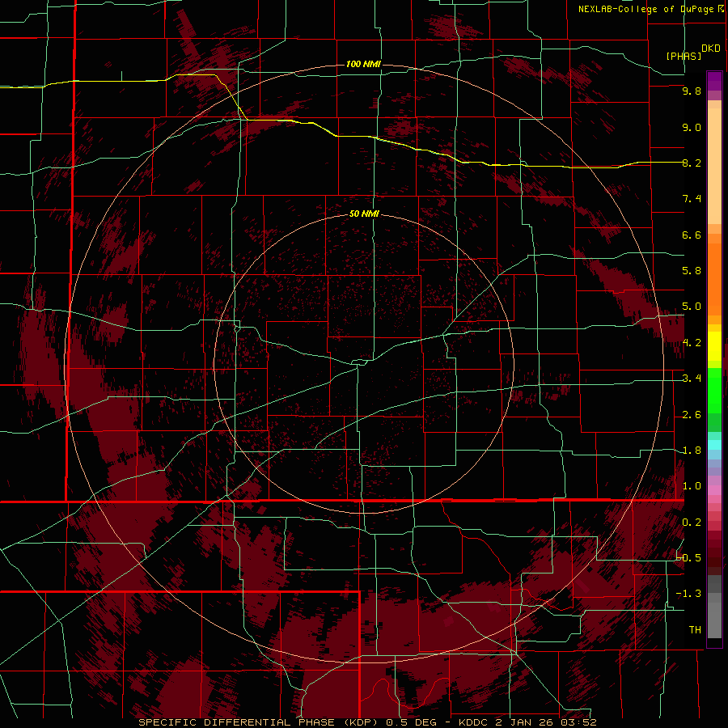This screenshot has width=728, height=728.
Task: Click the "DKD" label above the color scale
Action: pos(711,49)
